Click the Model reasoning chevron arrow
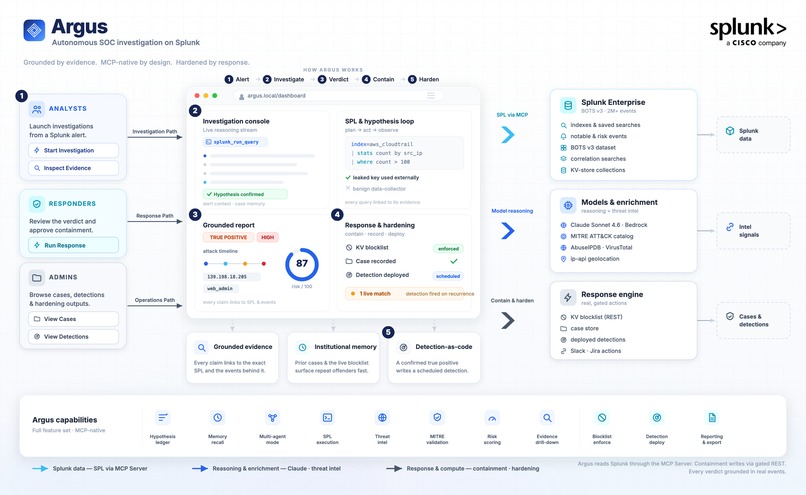Image resolution: width=806 pixels, height=495 pixels. pos(508,231)
